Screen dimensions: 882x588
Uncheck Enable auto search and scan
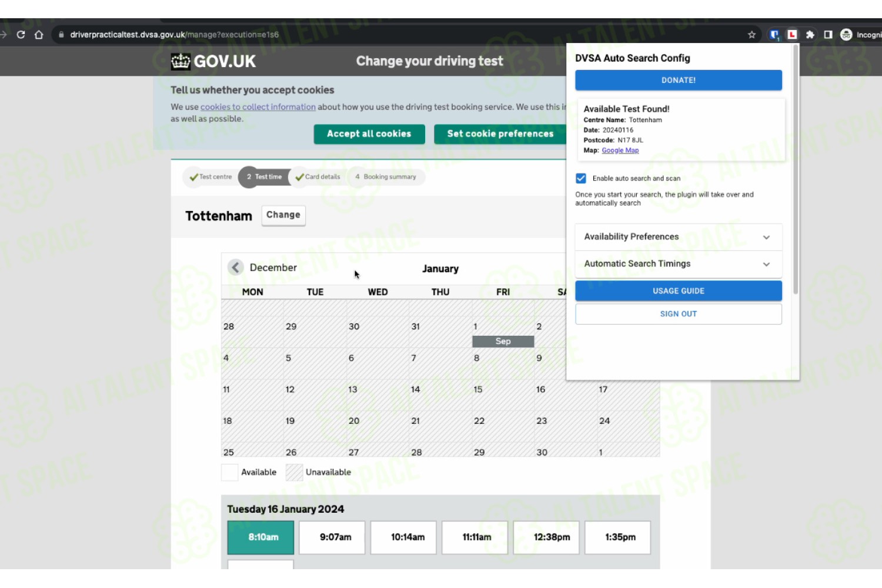tap(581, 178)
